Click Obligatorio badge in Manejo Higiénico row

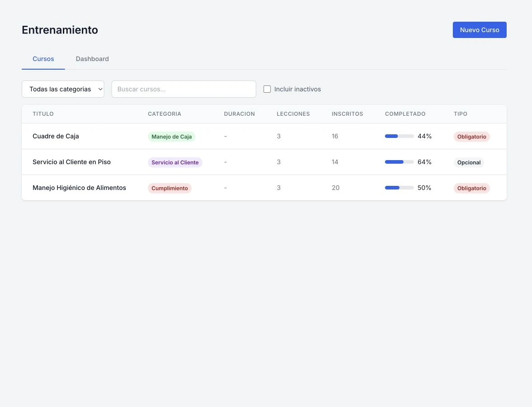click(471, 188)
